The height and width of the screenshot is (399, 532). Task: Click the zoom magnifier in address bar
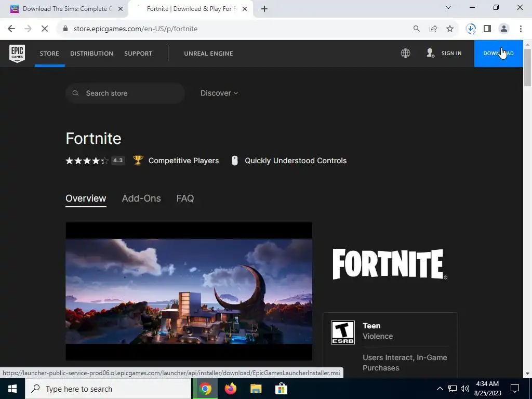(416, 29)
